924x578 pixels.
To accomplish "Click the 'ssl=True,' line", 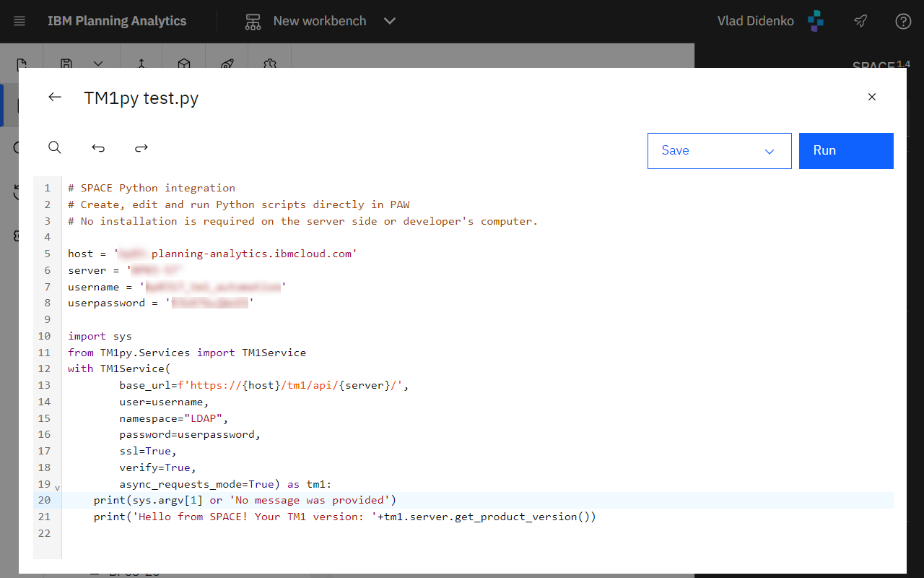I will tap(148, 451).
